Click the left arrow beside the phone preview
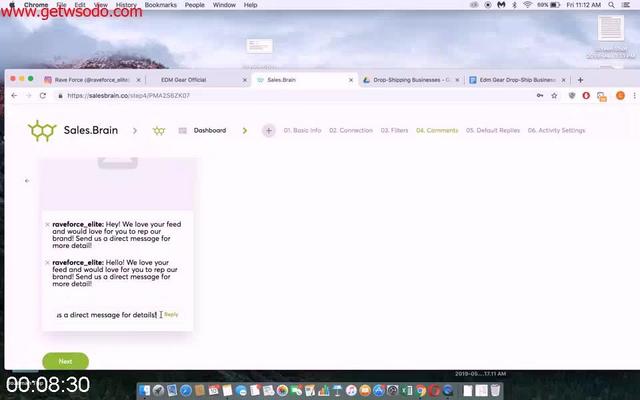640x400 pixels. pyautogui.click(x=27, y=180)
